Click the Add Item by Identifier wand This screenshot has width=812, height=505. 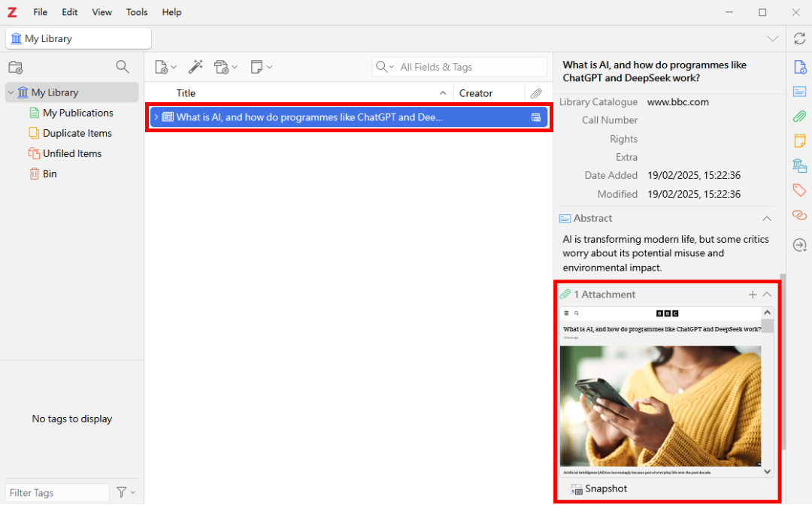(195, 67)
